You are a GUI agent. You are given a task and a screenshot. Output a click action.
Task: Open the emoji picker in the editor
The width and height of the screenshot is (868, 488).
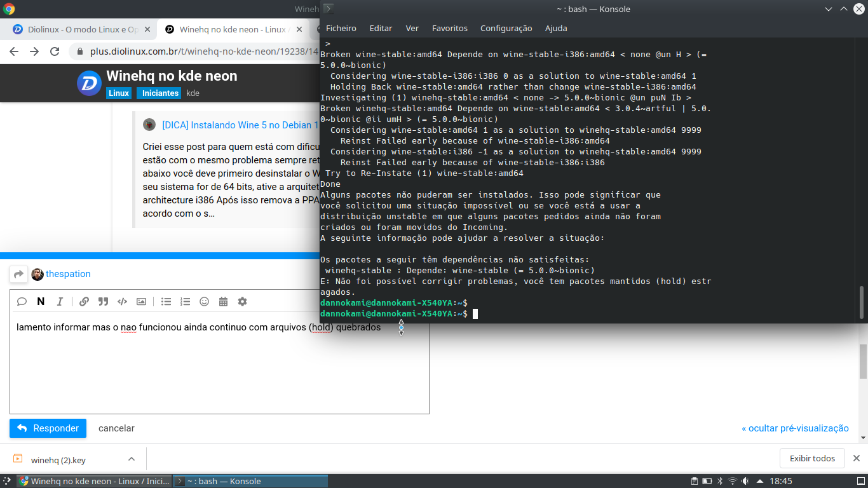204,302
